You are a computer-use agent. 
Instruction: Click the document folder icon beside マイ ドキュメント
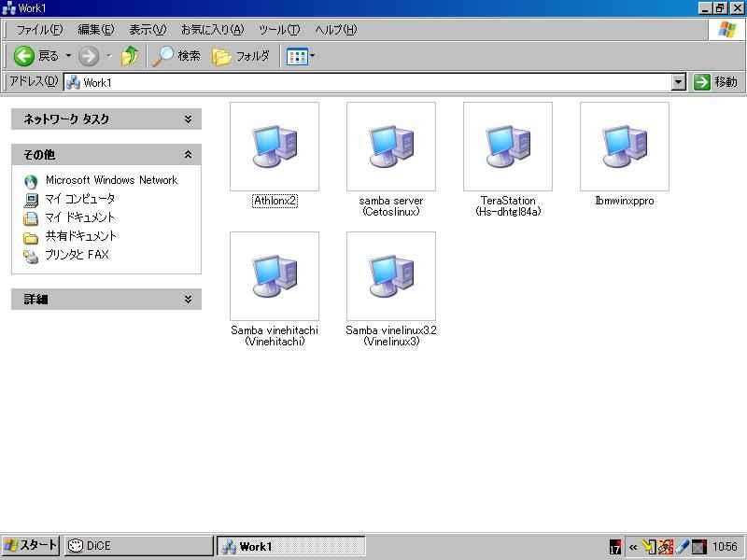click(x=31, y=218)
